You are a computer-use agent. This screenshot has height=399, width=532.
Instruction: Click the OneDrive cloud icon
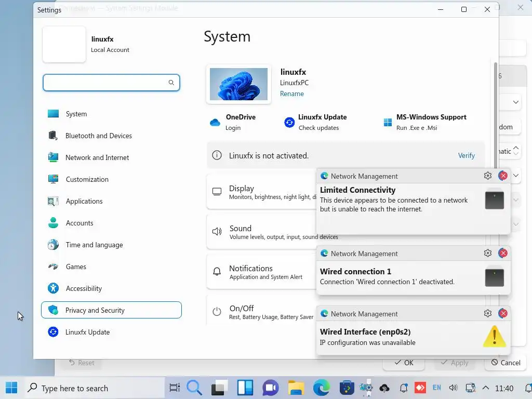[x=215, y=122]
